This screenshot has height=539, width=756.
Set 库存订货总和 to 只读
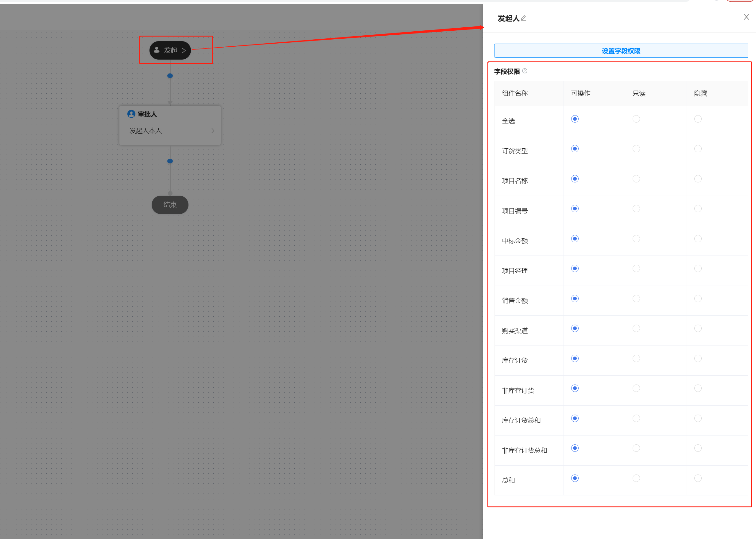[x=636, y=418]
